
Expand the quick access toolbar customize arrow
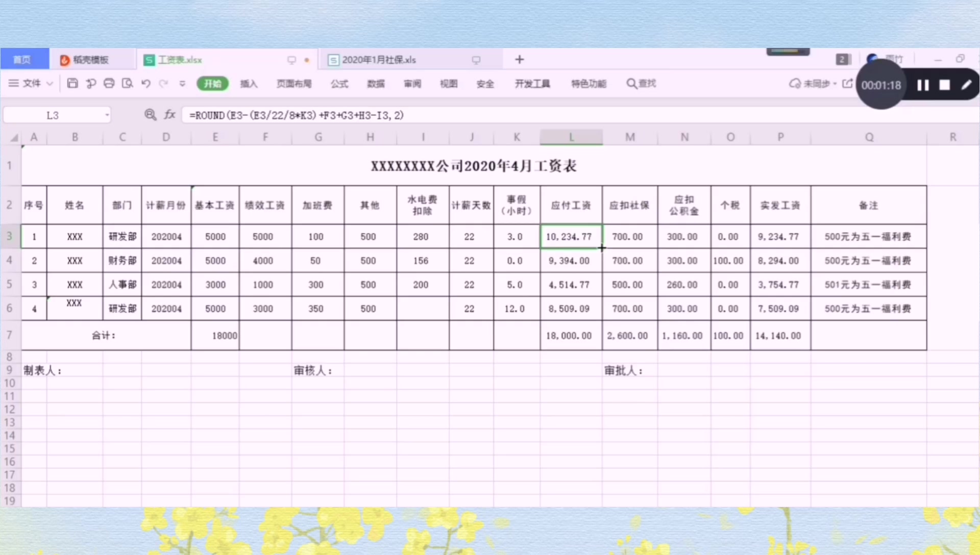pos(182,83)
